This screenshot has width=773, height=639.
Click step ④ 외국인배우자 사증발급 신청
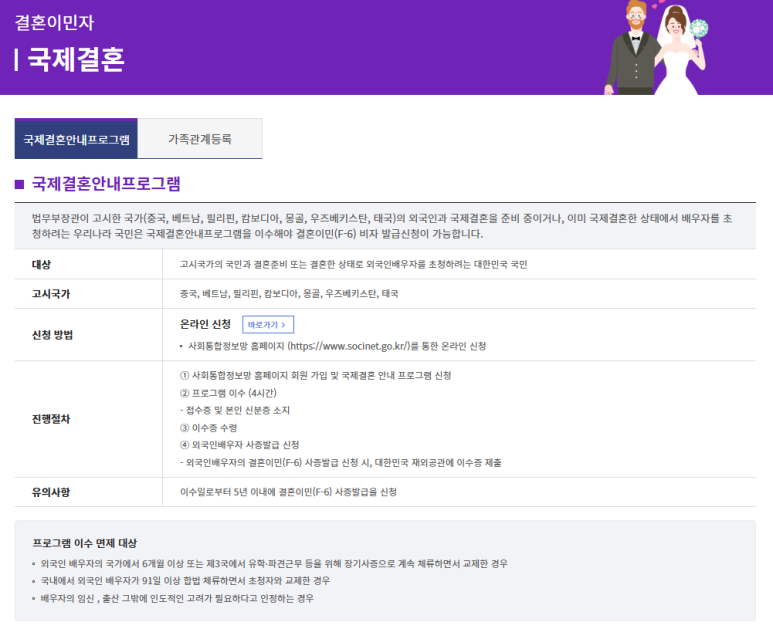pos(240,445)
